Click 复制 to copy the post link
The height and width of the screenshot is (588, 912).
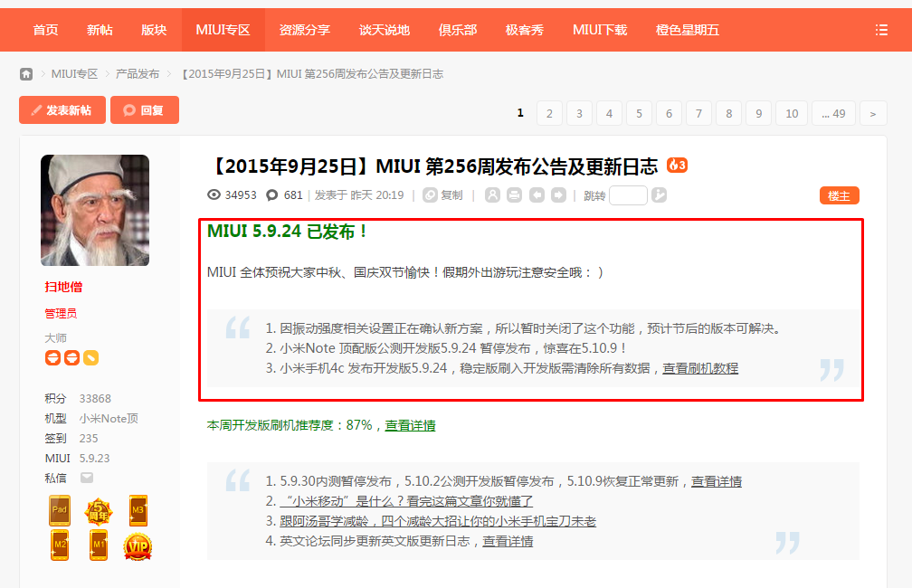451,194
